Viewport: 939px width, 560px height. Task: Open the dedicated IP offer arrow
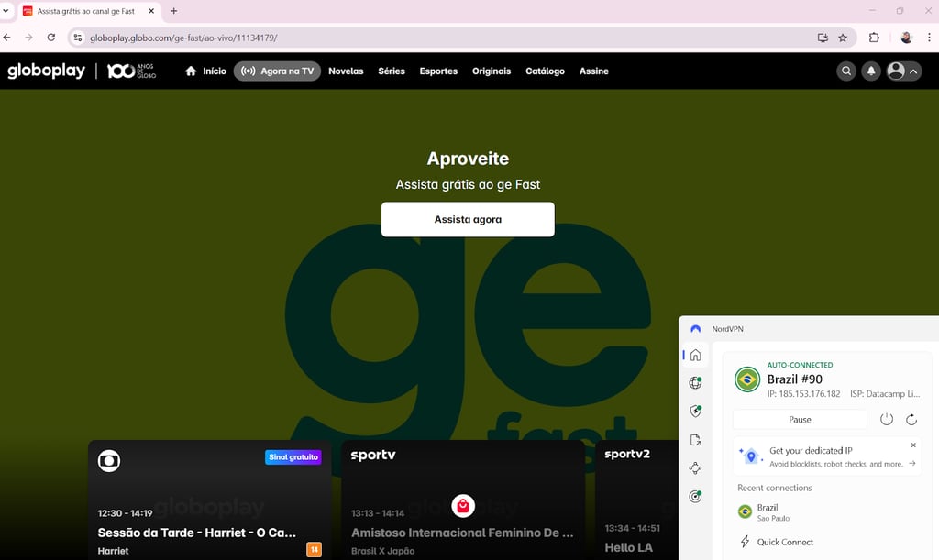pyautogui.click(x=912, y=463)
